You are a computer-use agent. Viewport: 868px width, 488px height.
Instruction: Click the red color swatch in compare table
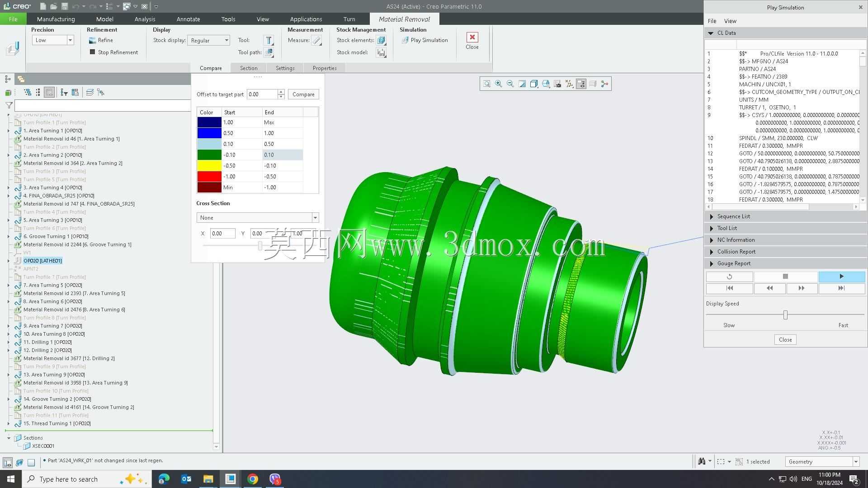(x=209, y=177)
